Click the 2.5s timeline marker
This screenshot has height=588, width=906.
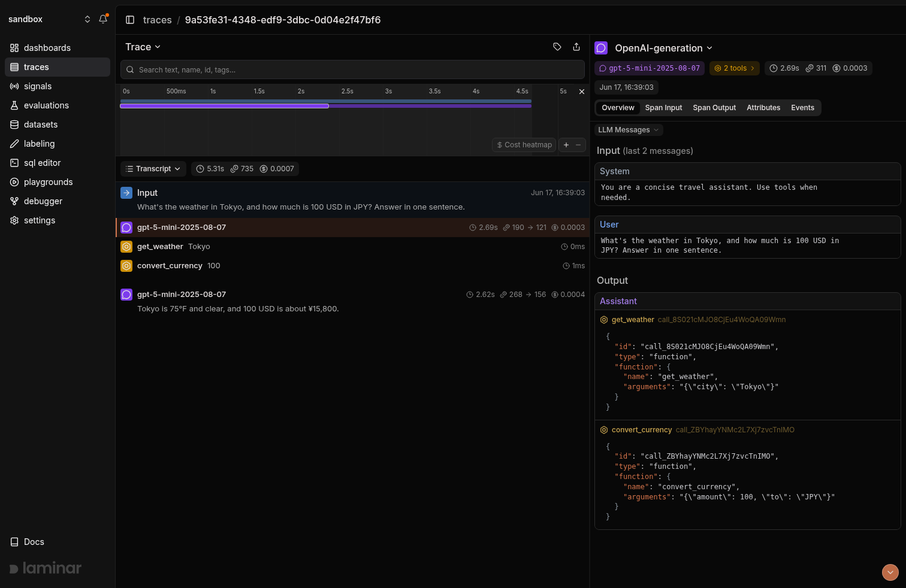coord(348,91)
